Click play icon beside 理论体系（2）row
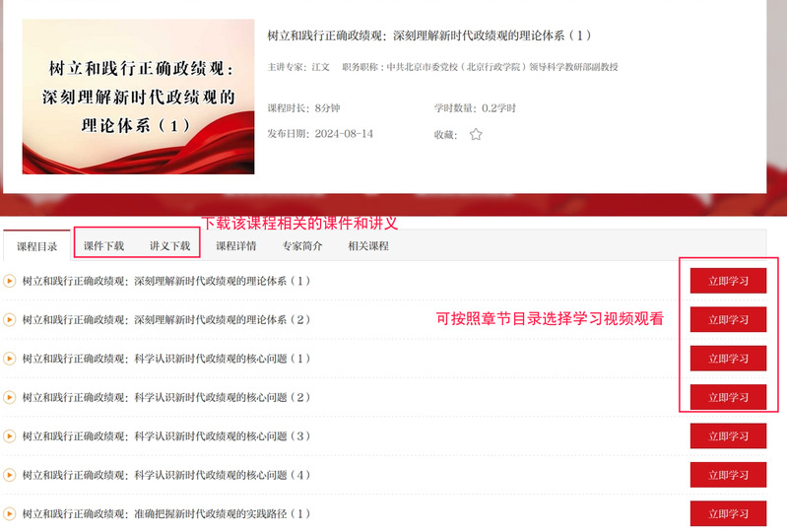 pos(10,319)
